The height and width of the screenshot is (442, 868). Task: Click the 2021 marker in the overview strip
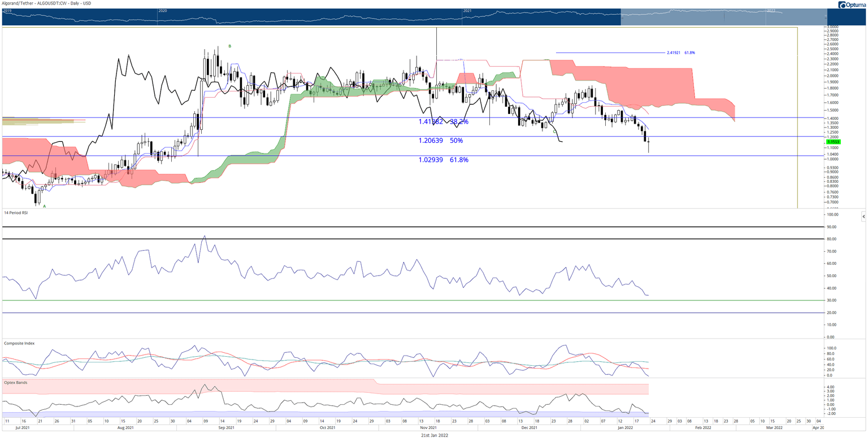click(x=467, y=11)
